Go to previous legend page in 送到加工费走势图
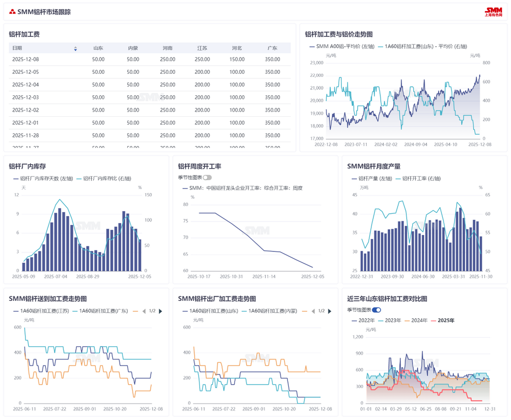511x420 pixels. [x=144, y=311]
